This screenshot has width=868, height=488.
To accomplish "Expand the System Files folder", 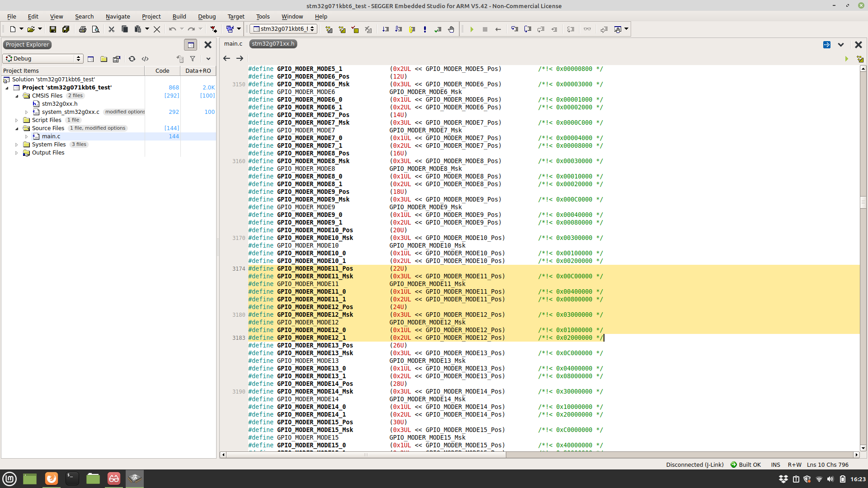I will (x=17, y=145).
